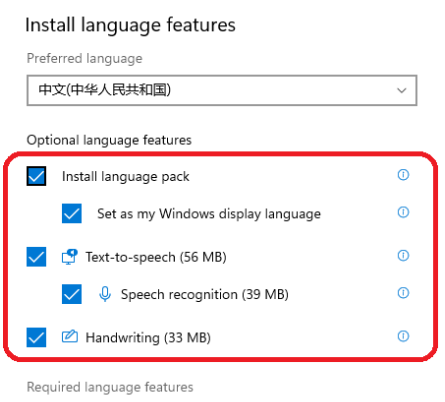Toggle Set as my Windows display language checkbox
Image resolution: width=445 pixels, height=402 pixels.
[x=72, y=213]
